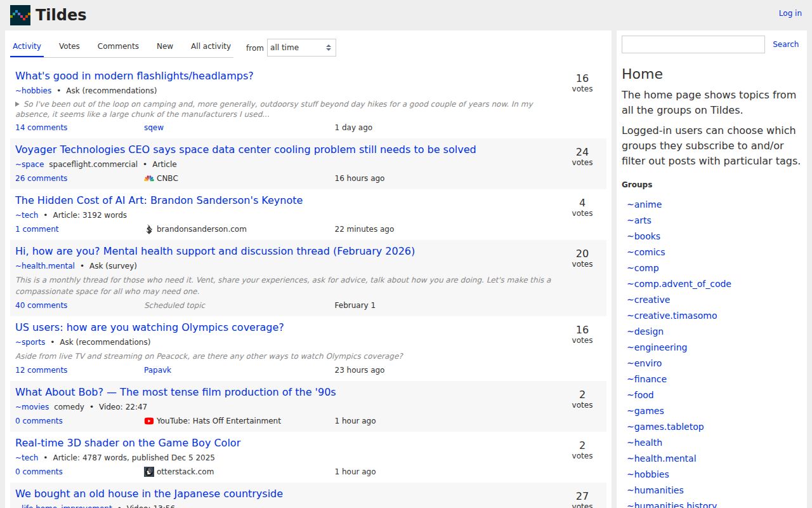
Task: Open the ~games.tabletop group
Action: pyautogui.click(x=665, y=426)
